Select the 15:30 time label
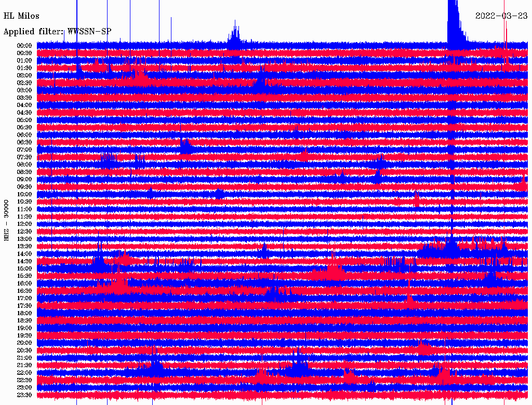The height and width of the screenshot is (405, 532). pyautogui.click(x=24, y=276)
